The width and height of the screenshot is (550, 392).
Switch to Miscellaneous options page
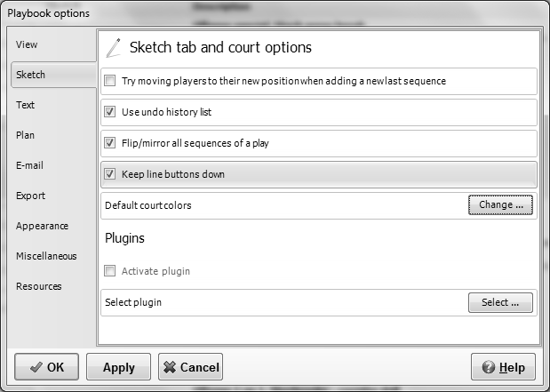(x=46, y=256)
